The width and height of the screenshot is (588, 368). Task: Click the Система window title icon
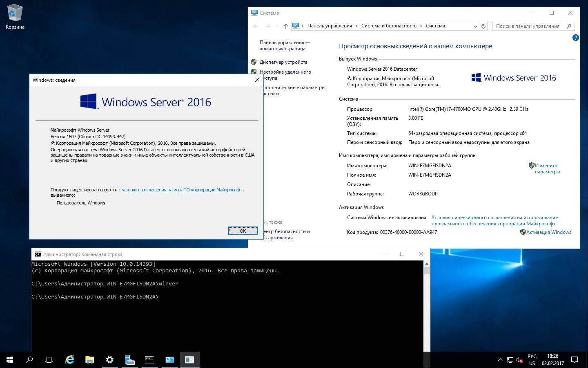254,13
